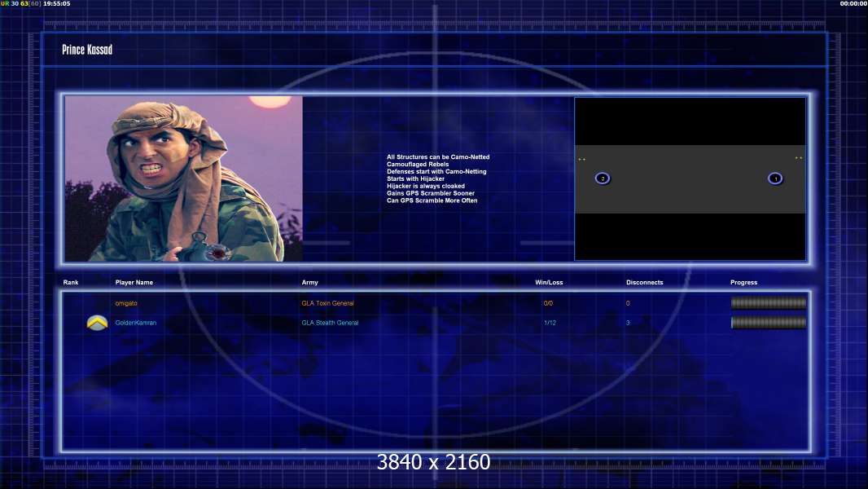The width and height of the screenshot is (868, 489).
Task: Click the rank chevron icon beside GoldenKamran
Action: click(x=98, y=322)
